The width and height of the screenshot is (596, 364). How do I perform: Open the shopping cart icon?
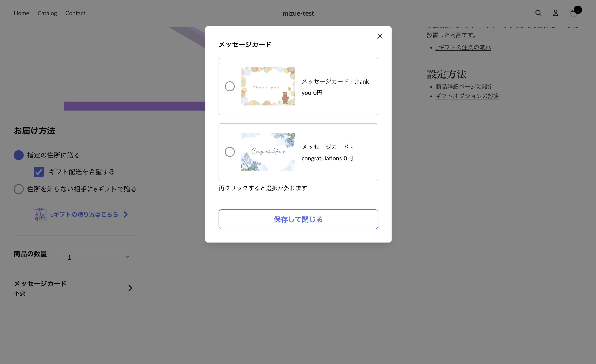click(574, 12)
